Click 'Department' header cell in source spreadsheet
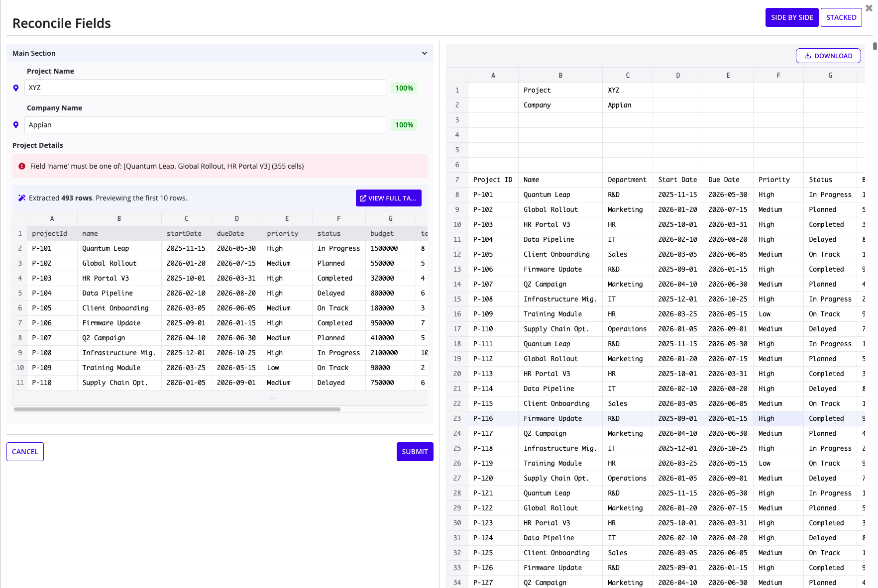Screen dimensions: 878x588 click(628, 180)
